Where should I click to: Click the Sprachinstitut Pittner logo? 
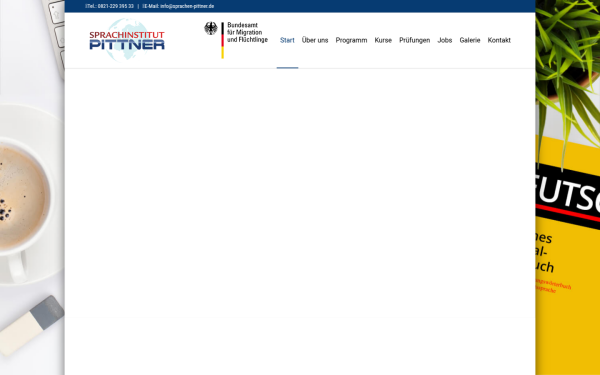click(x=127, y=40)
